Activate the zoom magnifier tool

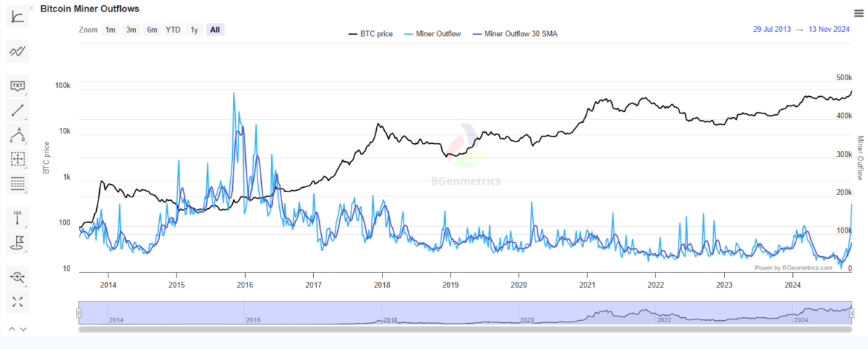coord(18,276)
